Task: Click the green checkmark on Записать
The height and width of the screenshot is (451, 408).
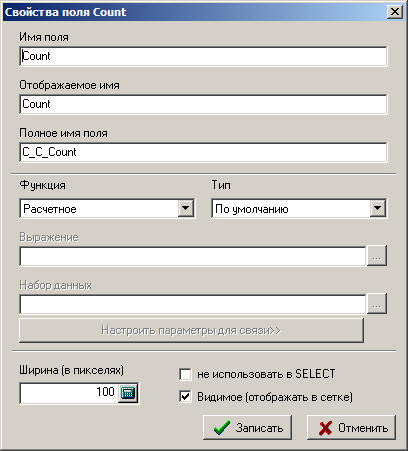Action: 222,427
